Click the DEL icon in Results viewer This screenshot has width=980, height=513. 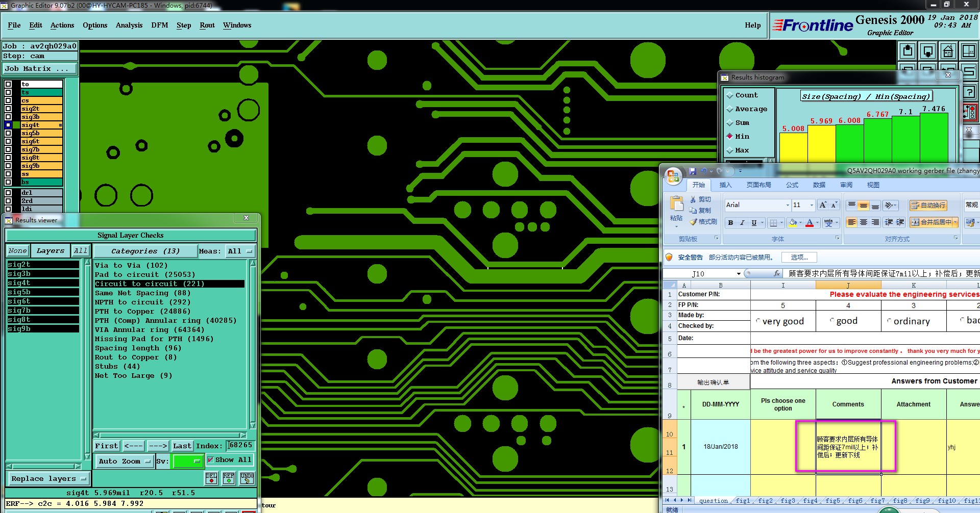[211, 478]
